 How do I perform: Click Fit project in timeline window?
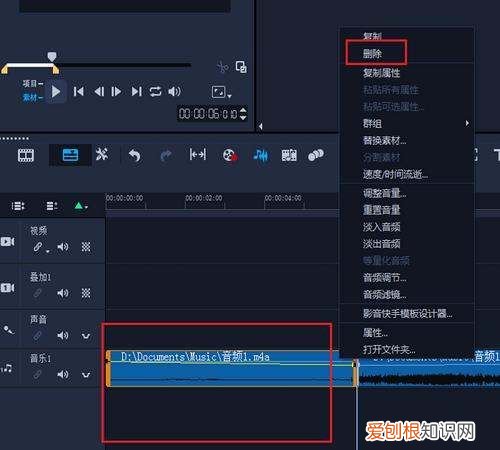click(x=198, y=155)
